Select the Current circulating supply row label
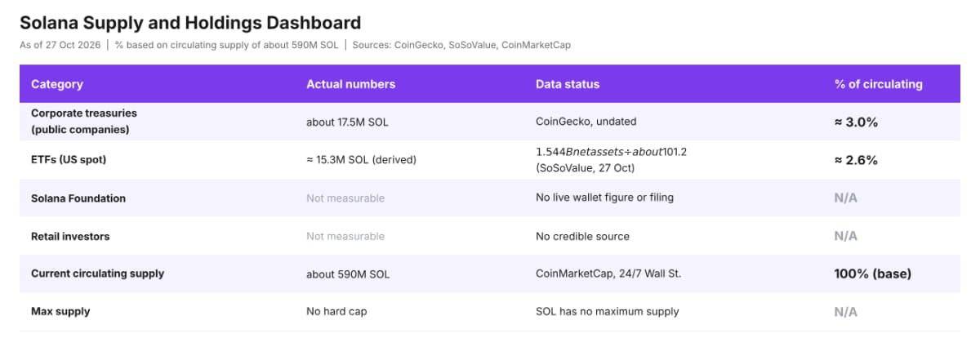This screenshot has width=980, height=338. point(97,274)
